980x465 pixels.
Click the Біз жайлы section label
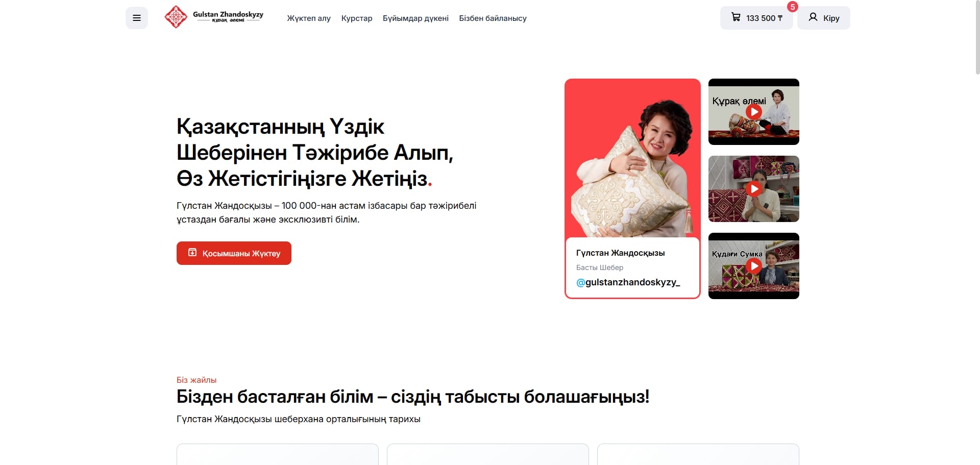click(x=197, y=380)
